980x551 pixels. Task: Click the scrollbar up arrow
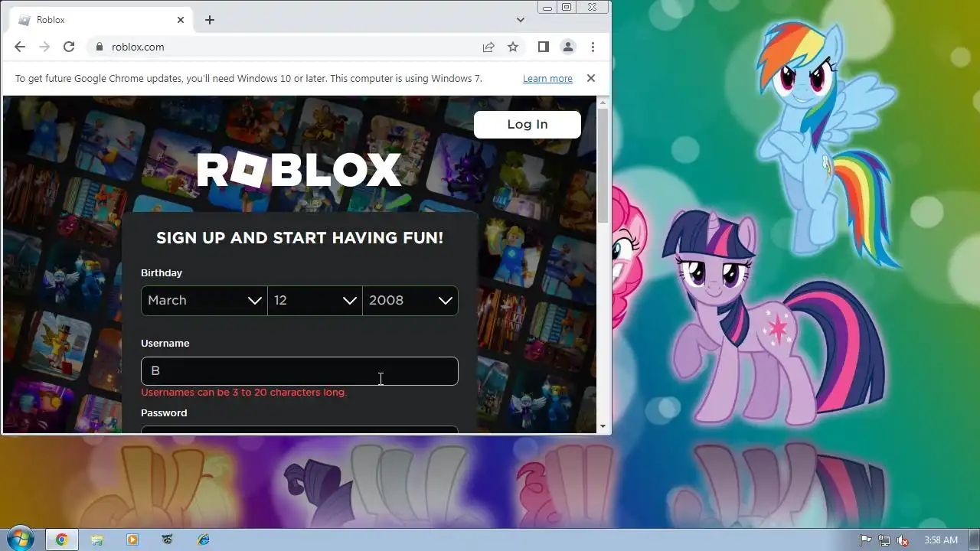[x=603, y=102]
